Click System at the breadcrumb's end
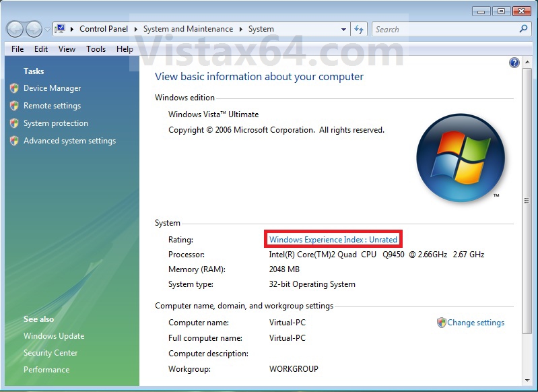 (x=261, y=29)
